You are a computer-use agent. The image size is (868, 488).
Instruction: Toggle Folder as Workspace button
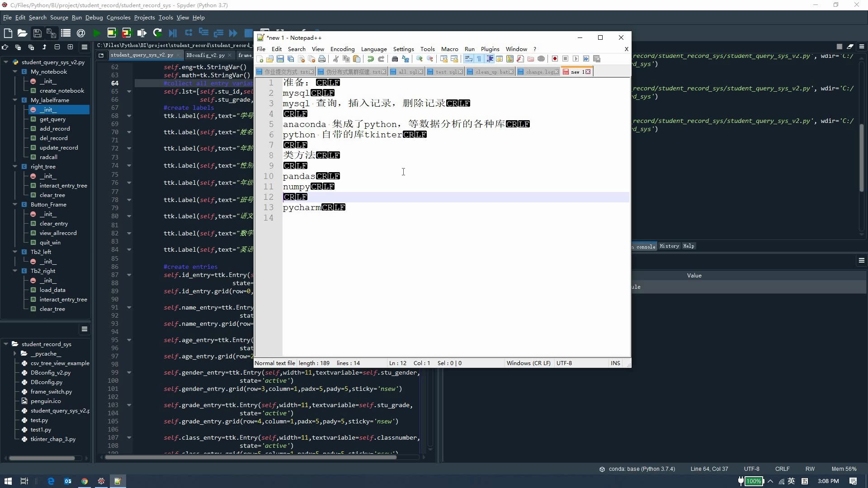(x=531, y=59)
